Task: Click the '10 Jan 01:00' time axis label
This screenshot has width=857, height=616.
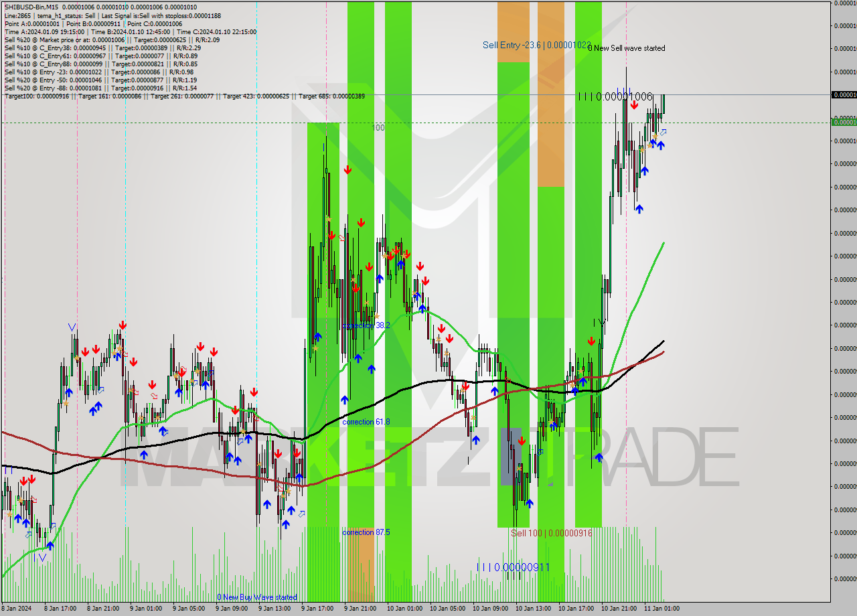Action: 404,609
